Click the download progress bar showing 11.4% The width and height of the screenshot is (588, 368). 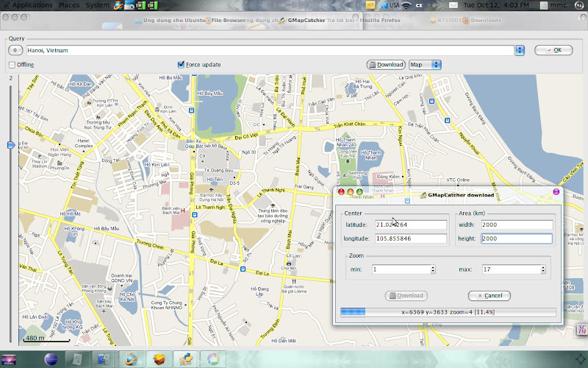pos(448,312)
